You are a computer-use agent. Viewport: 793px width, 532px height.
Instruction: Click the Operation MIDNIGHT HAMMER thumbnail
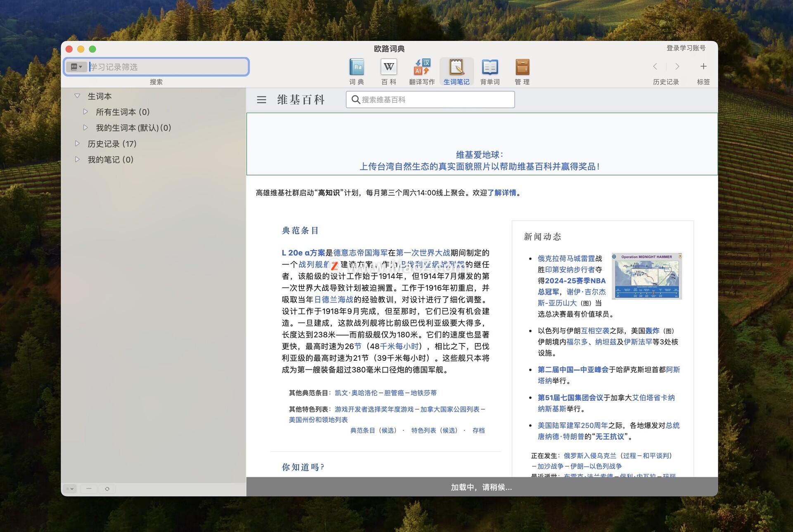tap(647, 276)
